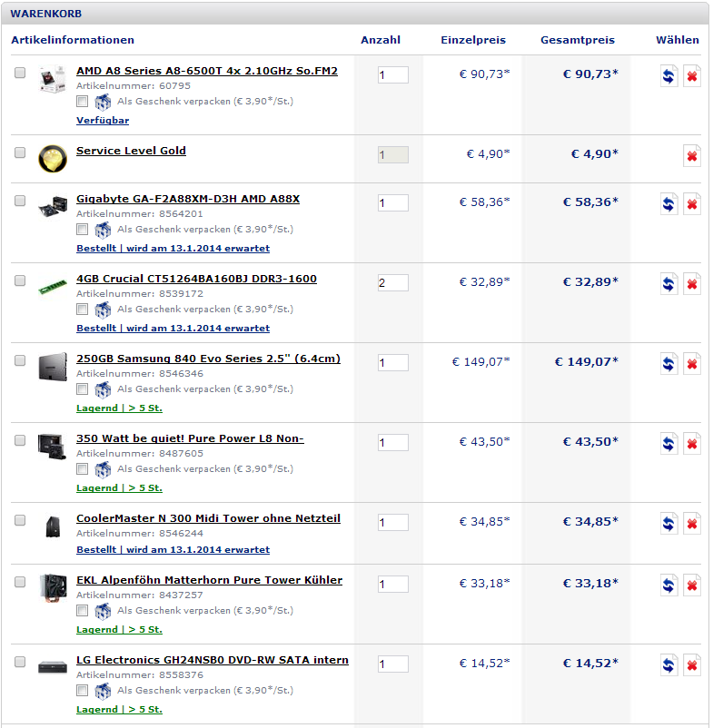Click total price € 149,07 for Samsung SSD
The width and height of the screenshot is (713, 728).
(x=587, y=361)
